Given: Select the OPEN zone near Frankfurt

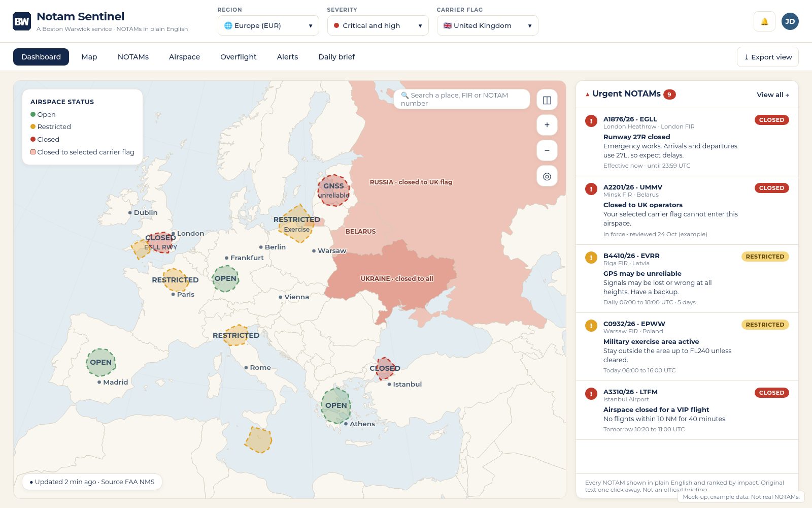Looking at the screenshot, I should click(x=225, y=279).
